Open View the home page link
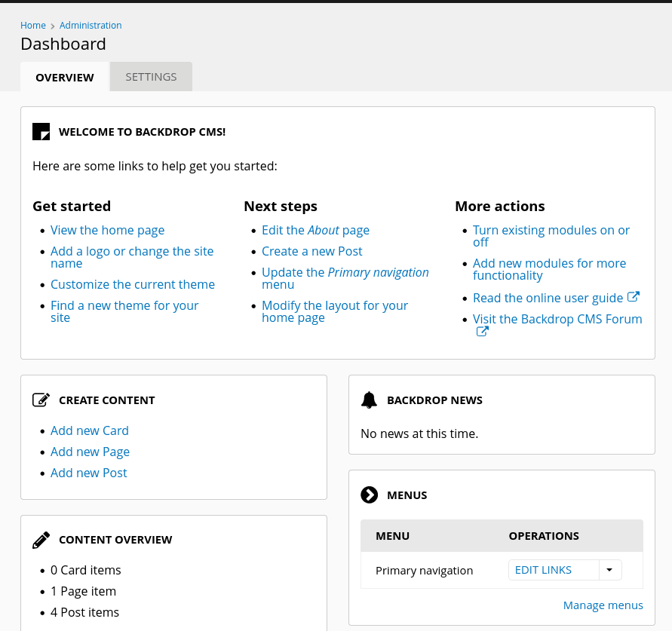This screenshot has width=672, height=631. click(108, 231)
